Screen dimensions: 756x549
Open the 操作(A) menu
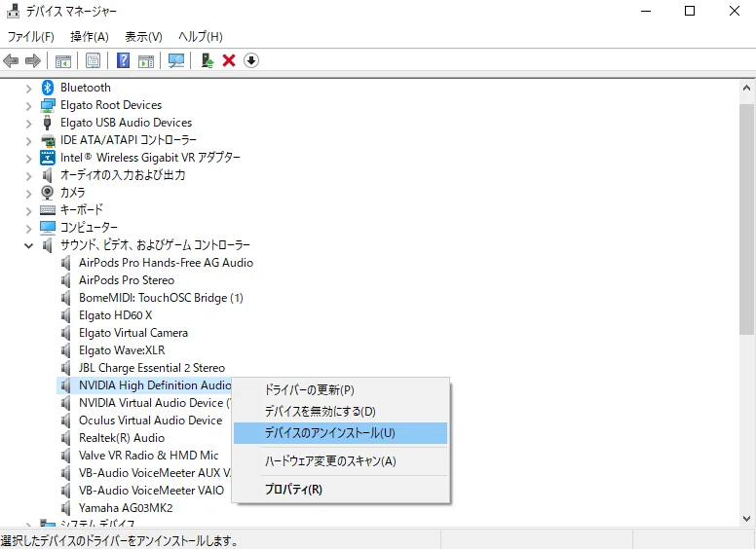point(90,37)
